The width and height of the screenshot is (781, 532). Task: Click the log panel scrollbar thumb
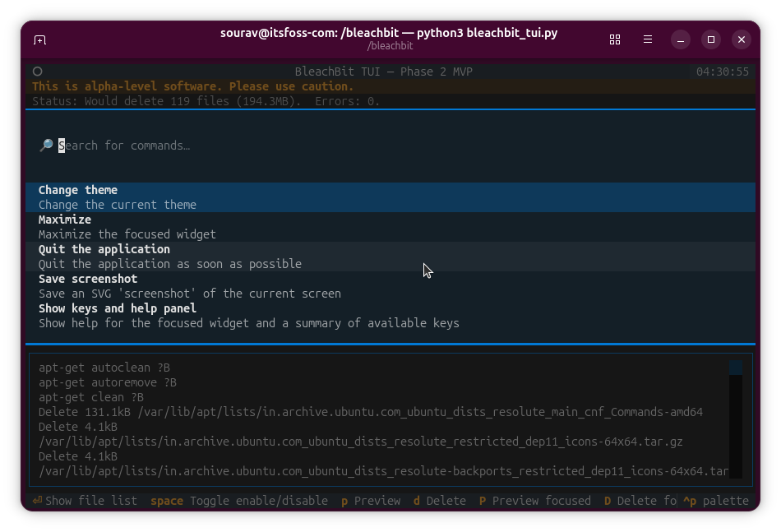coord(736,368)
